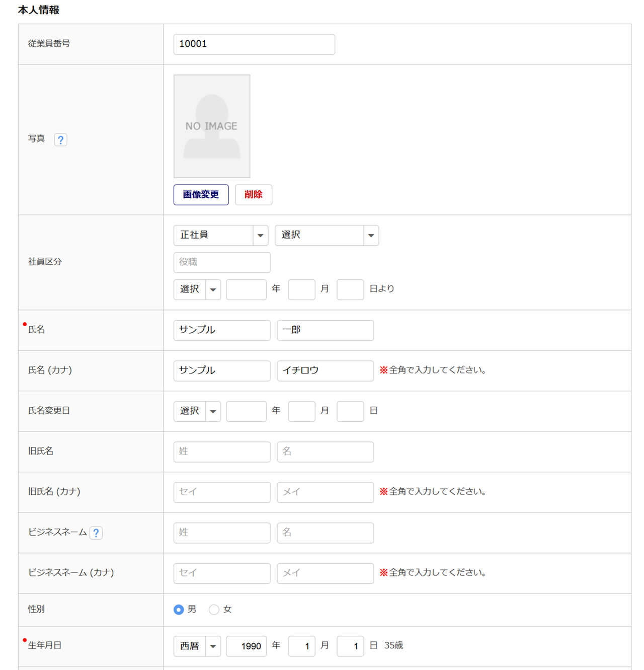
Task: Click the 旧氏名 (カナ) セイ field
Action: (x=222, y=492)
